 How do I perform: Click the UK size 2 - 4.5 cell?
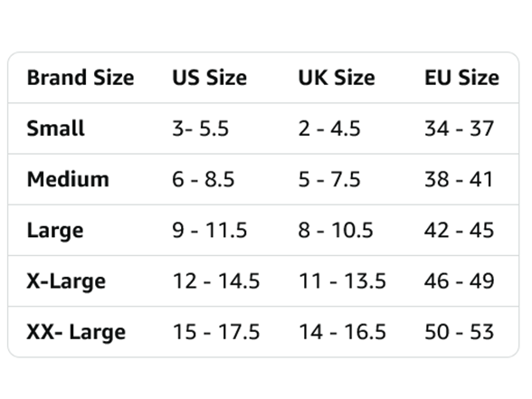pyautogui.click(x=329, y=128)
